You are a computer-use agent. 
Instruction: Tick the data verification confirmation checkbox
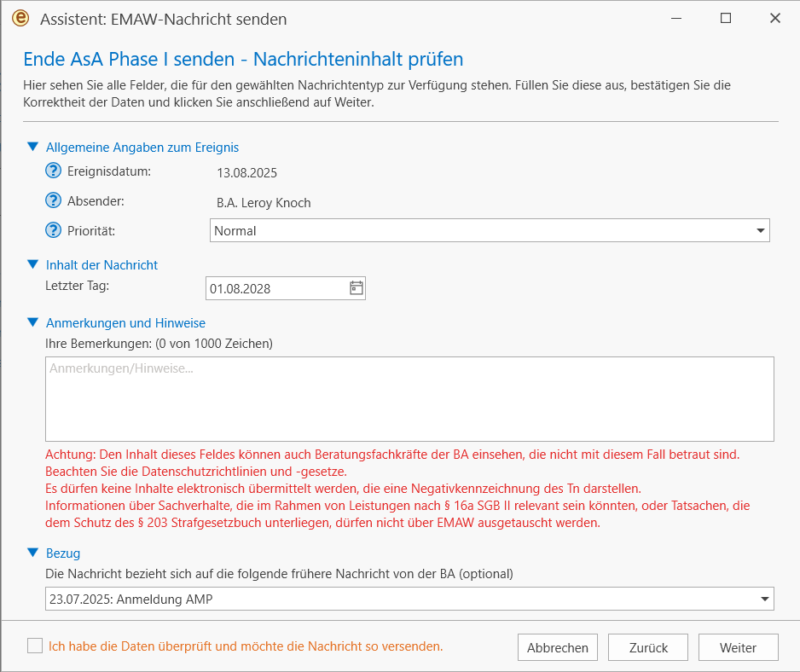coord(35,646)
